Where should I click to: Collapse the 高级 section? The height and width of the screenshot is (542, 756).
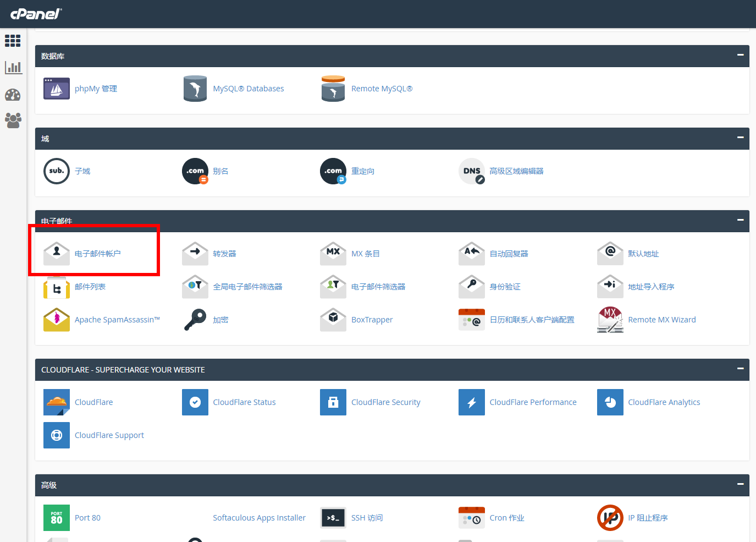coord(741,484)
